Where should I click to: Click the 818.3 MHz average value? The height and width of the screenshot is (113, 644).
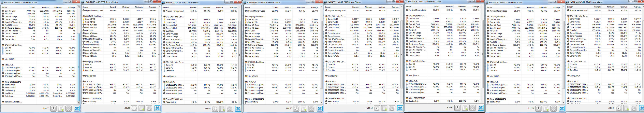(71, 11)
